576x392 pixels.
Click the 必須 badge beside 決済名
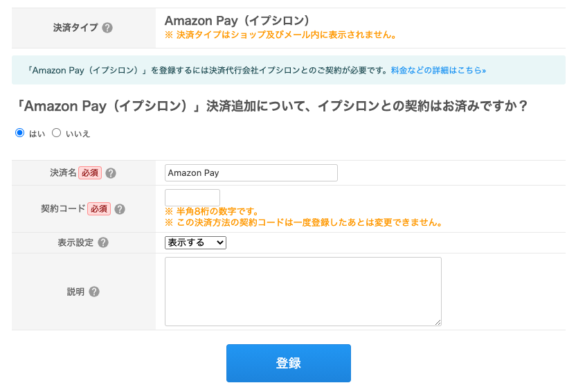pyautogui.click(x=90, y=172)
